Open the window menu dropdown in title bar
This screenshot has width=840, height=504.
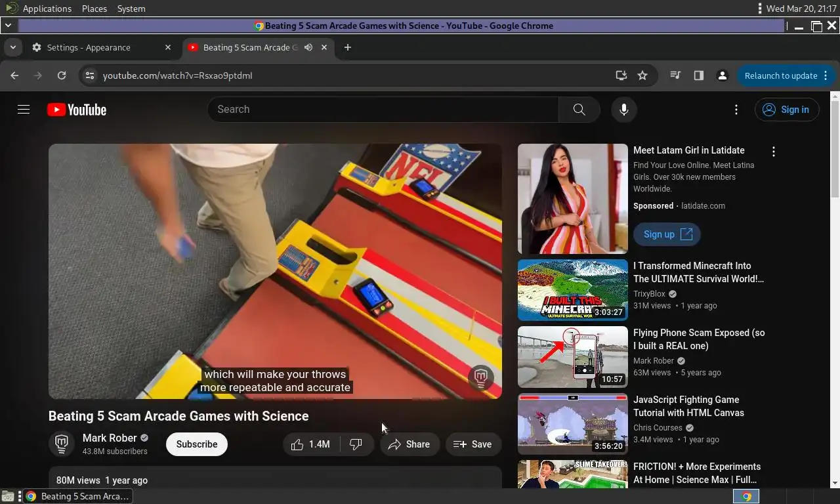[x=8, y=26]
